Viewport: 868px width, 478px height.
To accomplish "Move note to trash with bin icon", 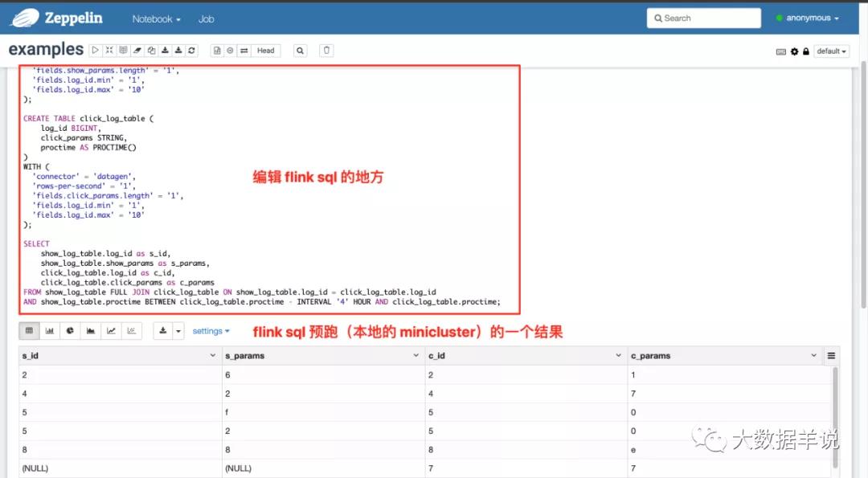I will tap(326, 51).
